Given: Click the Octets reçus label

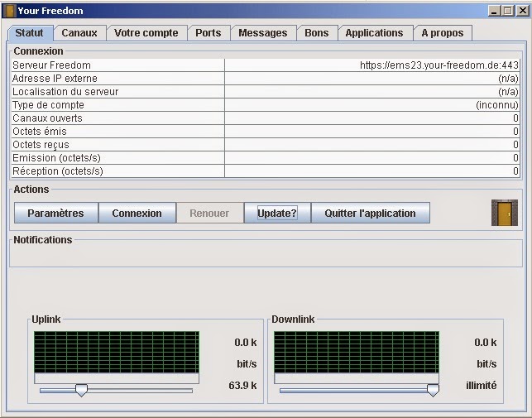Looking at the screenshot, I should click(x=41, y=145).
